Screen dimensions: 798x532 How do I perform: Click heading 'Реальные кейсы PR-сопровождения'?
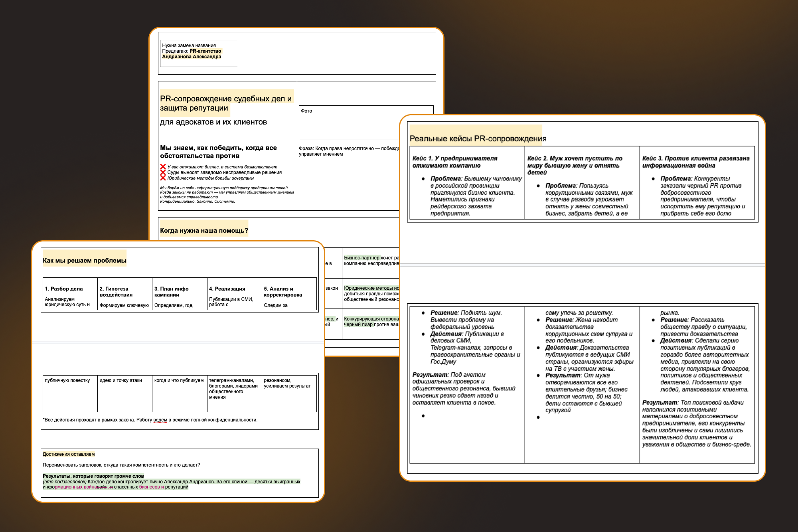(478, 138)
